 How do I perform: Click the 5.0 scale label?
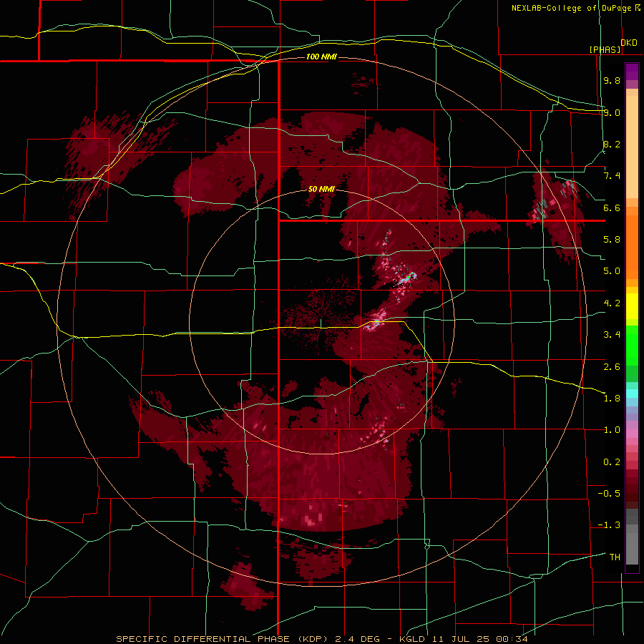point(612,271)
